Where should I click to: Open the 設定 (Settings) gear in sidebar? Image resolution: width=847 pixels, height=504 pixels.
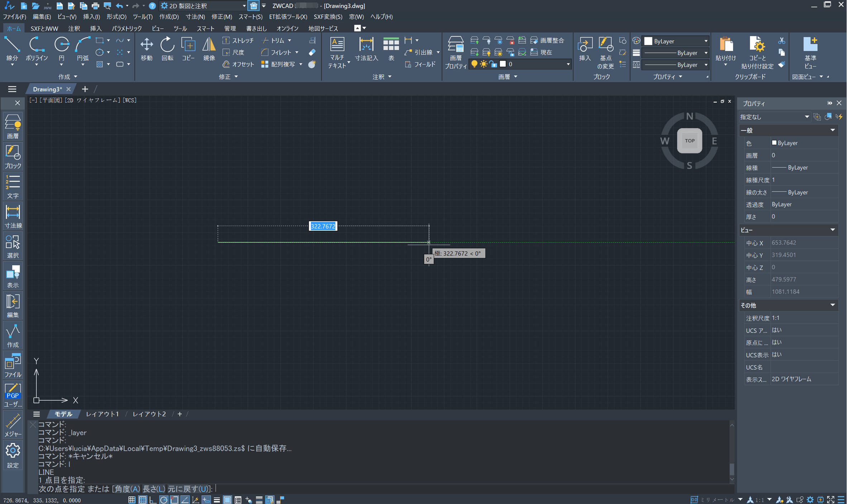tap(13, 455)
